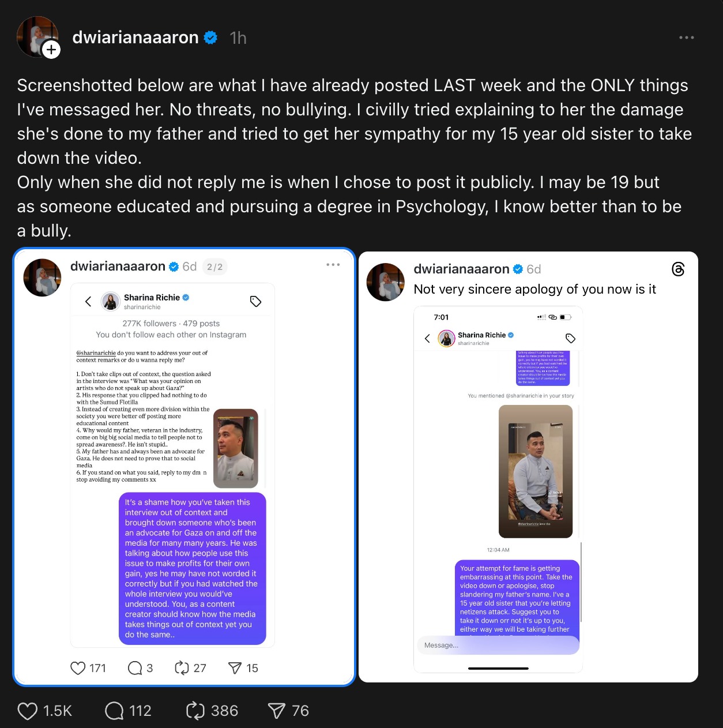Open the quoted post's dwiarianaaaron profile name
The height and width of the screenshot is (728, 723).
461,269
